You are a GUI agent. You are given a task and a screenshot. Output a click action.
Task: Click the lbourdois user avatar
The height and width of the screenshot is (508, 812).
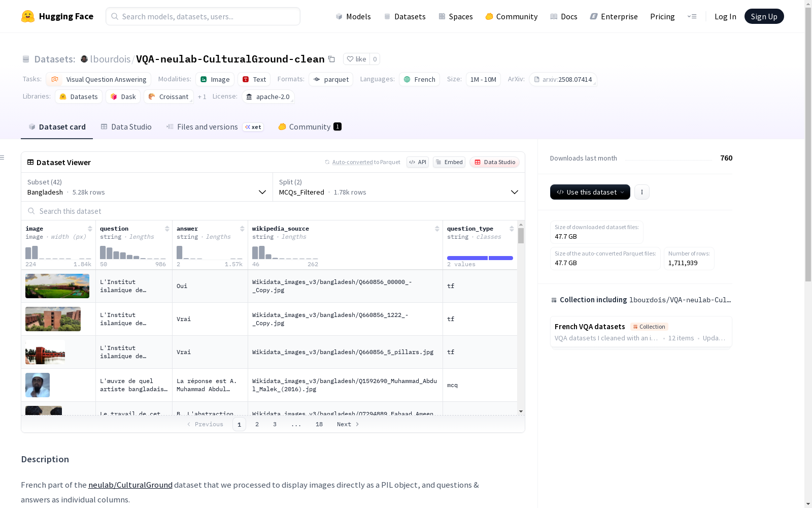[84, 59]
